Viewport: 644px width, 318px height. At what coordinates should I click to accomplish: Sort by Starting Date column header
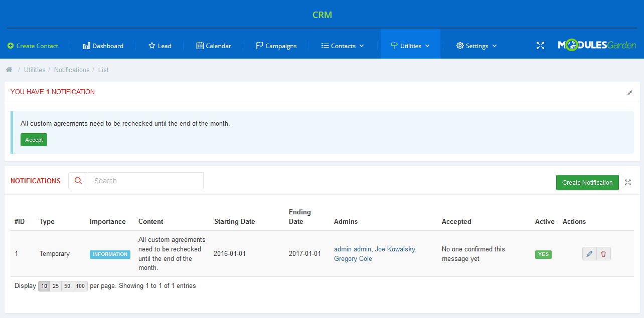click(x=235, y=221)
